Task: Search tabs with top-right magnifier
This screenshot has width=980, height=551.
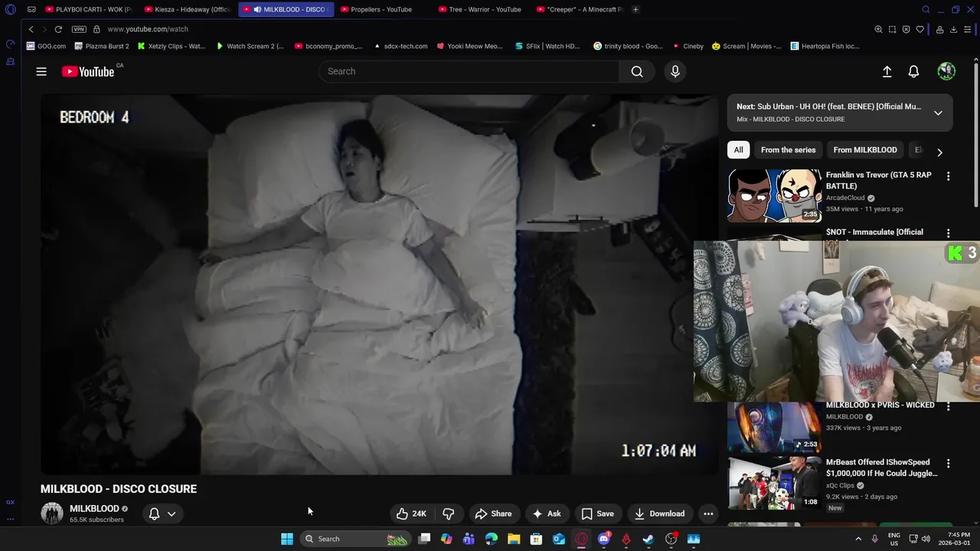Action: [x=926, y=10]
